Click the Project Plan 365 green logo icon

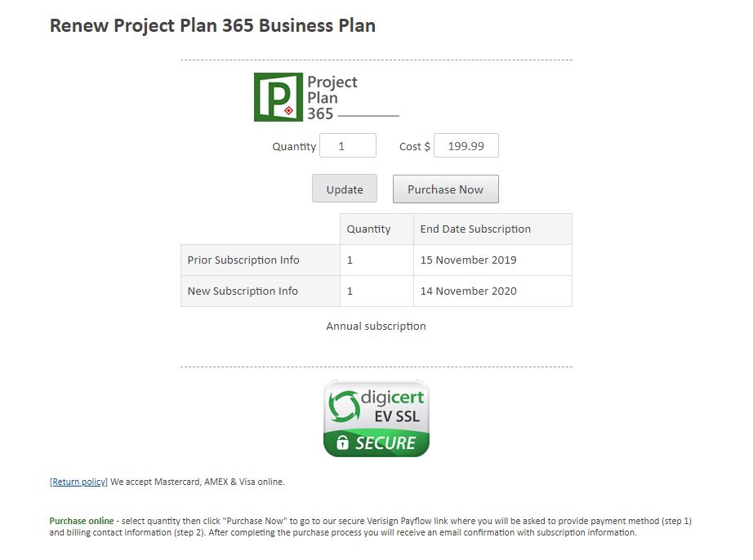pyautogui.click(x=278, y=97)
